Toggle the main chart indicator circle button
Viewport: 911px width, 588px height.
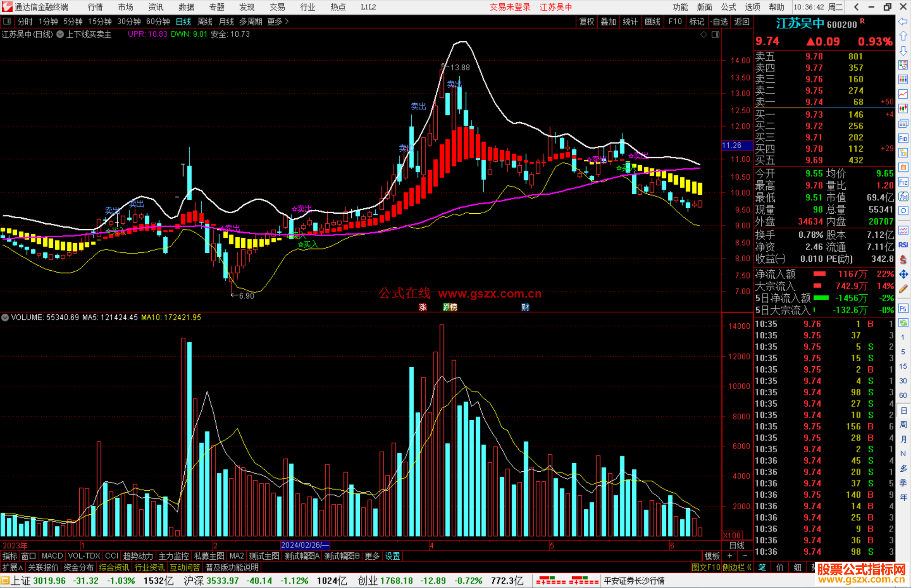click(x=60, y=34)
